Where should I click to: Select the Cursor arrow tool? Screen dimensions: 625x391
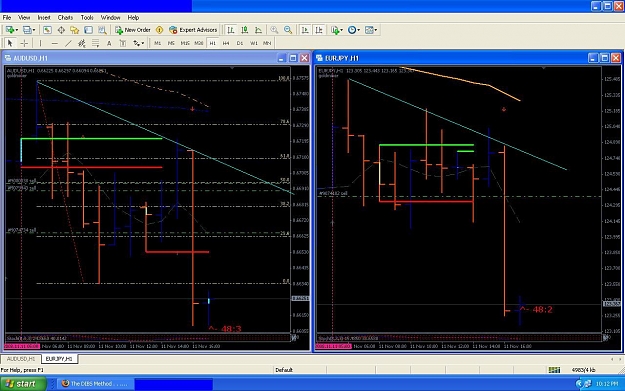(10, 43)
